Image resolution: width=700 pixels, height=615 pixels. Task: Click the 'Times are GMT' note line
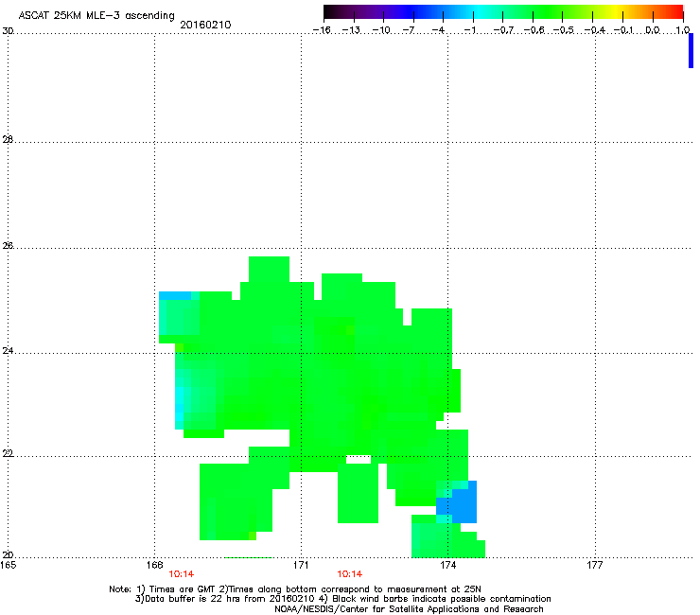click(x=295, y=589)
